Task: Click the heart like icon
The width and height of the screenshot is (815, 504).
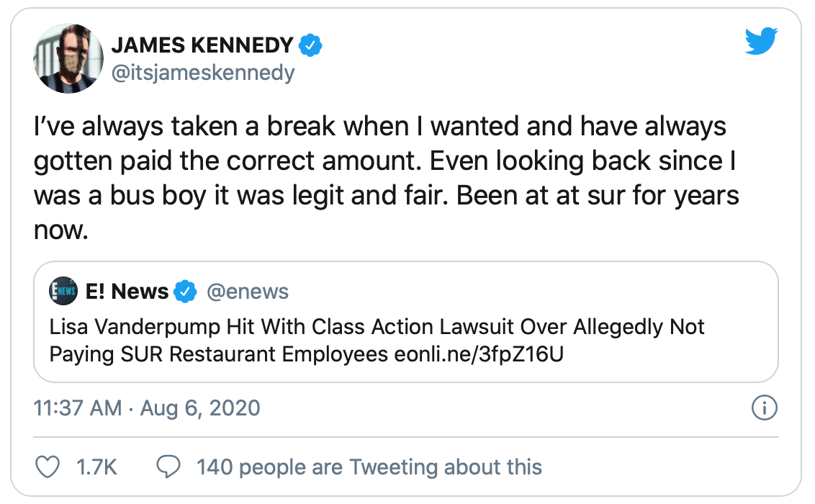Action: pos(48,467)
